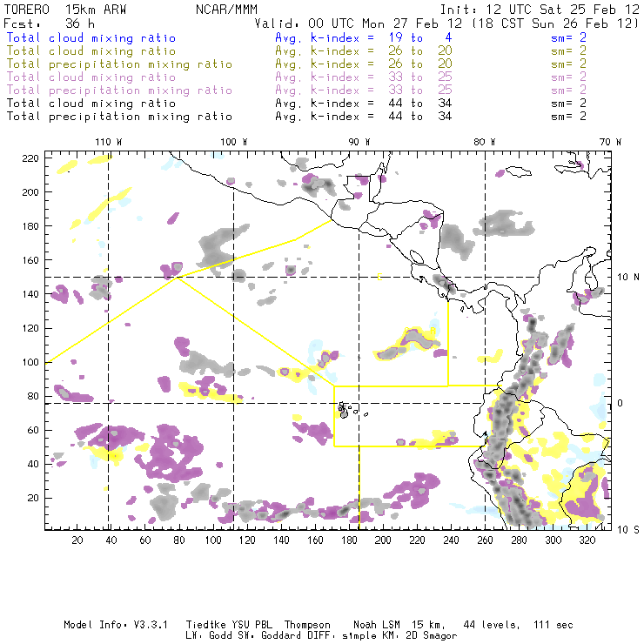Screen dimensions: 644x644
Task: Click the black "Total precipitation mixing ratio" entry
Action: click(119, 117)
